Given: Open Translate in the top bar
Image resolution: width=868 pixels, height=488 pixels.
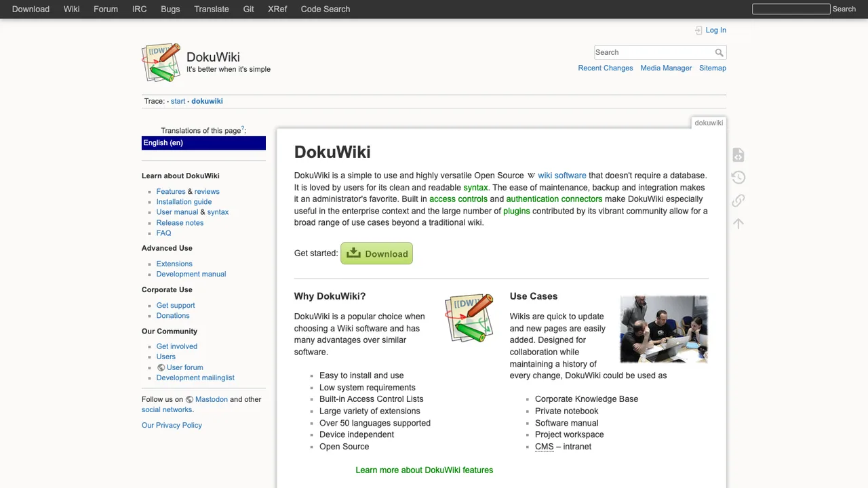Looking at the screenshot, I should [212, 9].
